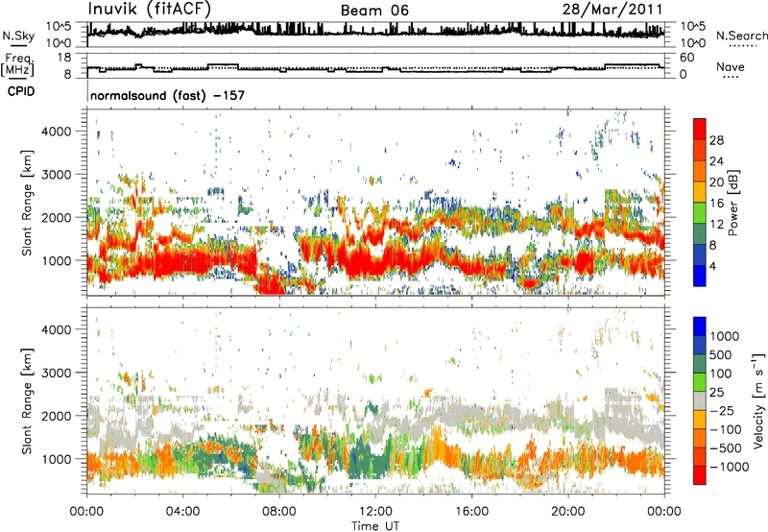Click the 'Time UT' axis title

[375, 526]
